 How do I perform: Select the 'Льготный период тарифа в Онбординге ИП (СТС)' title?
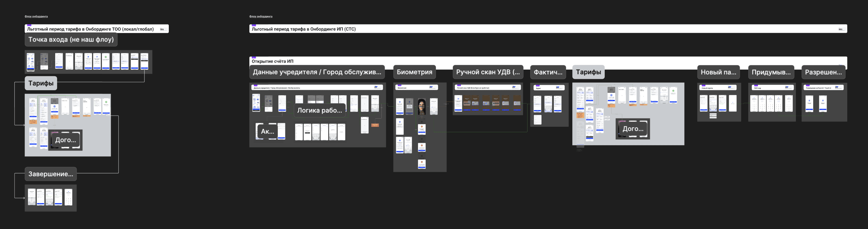coord(304,29)
